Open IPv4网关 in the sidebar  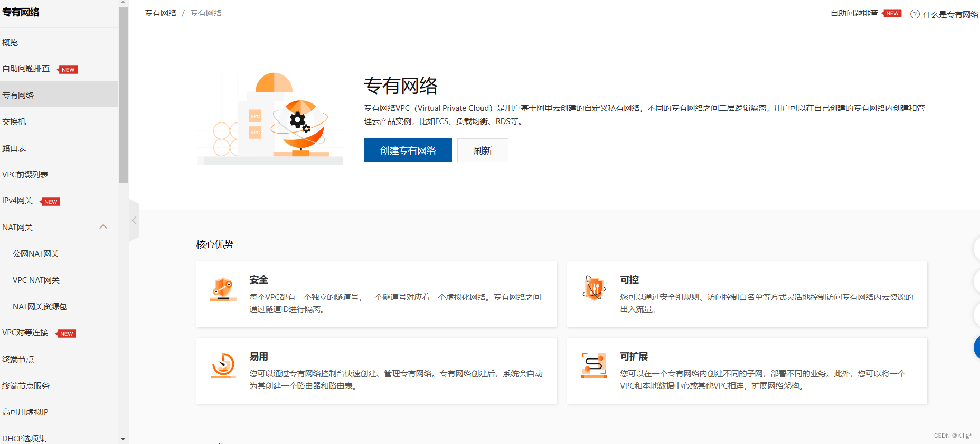(x=17, y=201)
